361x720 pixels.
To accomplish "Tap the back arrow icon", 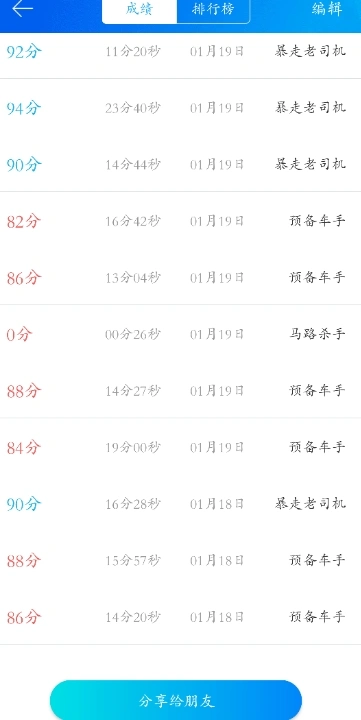I will [x=23, y=8].
